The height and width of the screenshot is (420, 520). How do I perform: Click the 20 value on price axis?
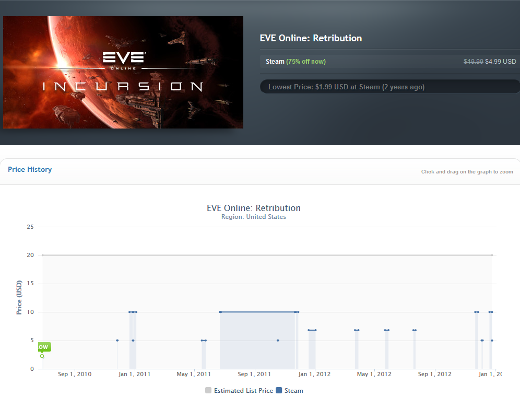click(x=30, y=255)
